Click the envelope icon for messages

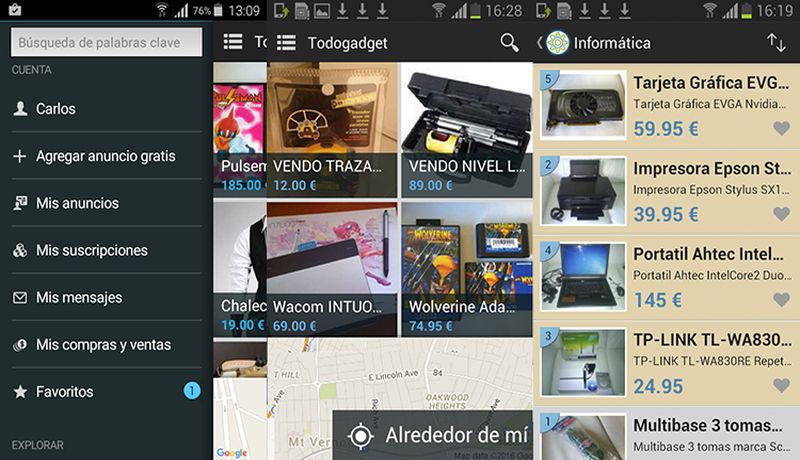click(x=20, y=297)
